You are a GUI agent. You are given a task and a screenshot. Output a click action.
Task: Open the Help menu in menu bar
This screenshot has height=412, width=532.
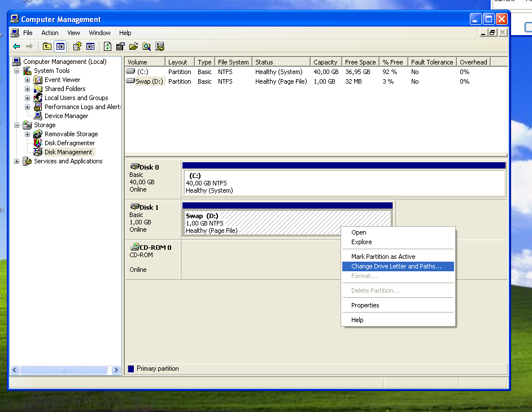click(x=125, y=33)
